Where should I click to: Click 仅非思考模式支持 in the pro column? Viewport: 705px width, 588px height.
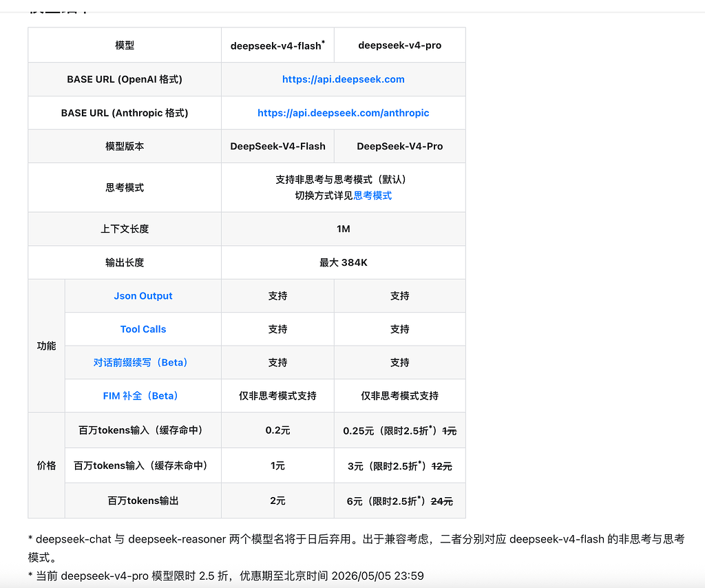point(400,396)
